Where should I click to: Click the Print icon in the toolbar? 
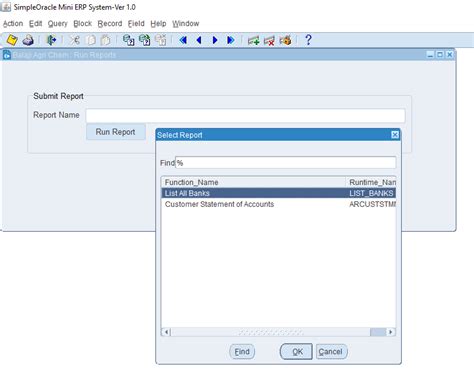coord(28,40)
